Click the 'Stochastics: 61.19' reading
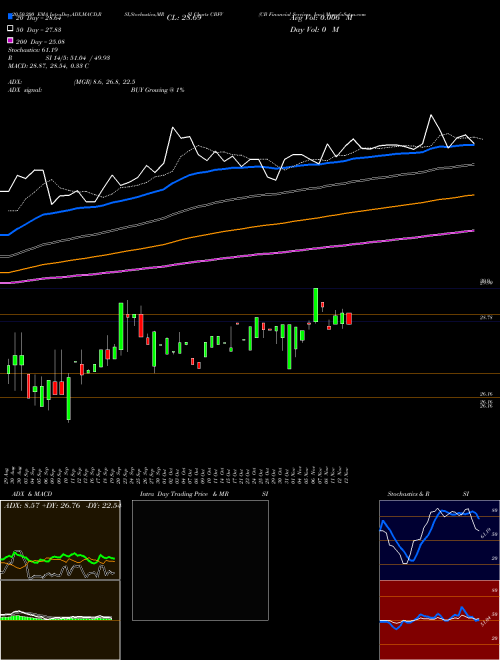Viewport: 500px width, 660px height. [33, 50]
